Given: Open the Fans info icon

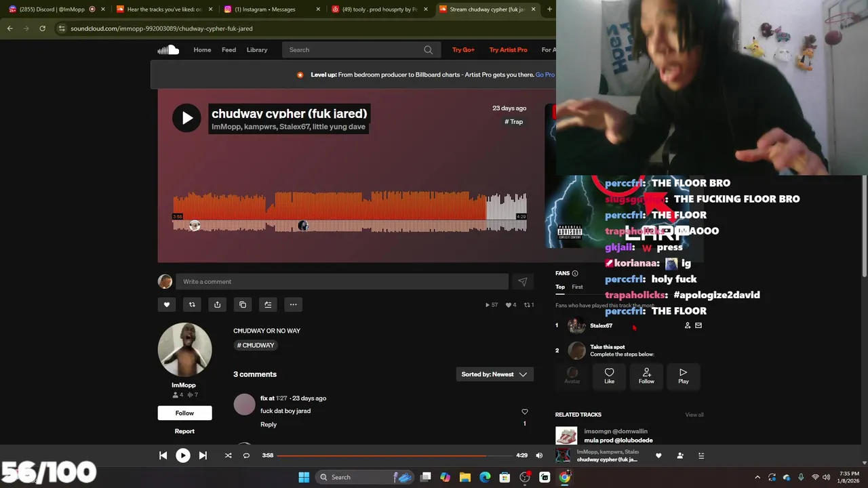Looking at the screenshot, I should [x=575, y=273].
